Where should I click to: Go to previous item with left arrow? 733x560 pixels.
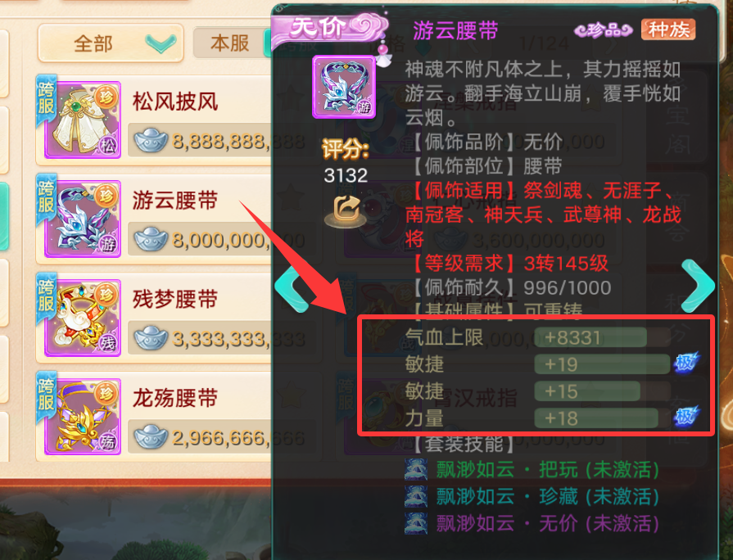click(292, 289)
